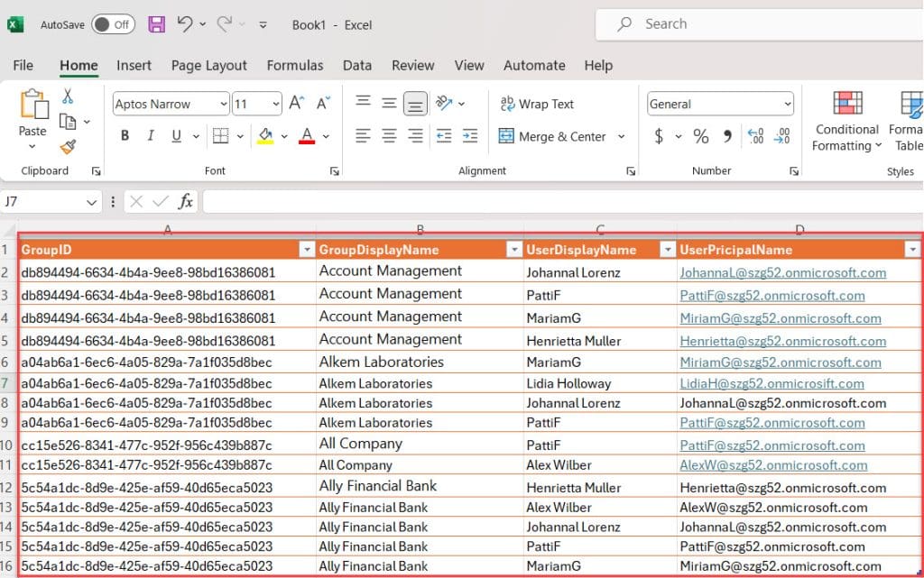Open Customize Quick Access Toolbar menu

pyautogui.click(x=263, y=24)
